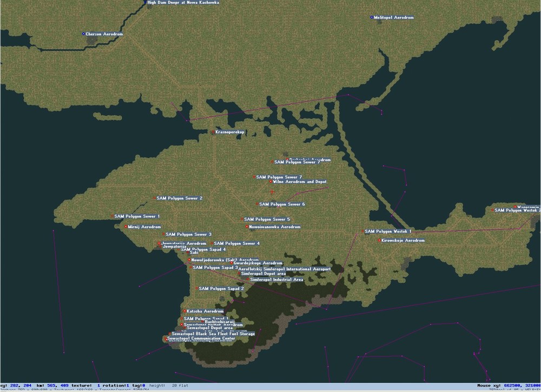
Task: Click the Nowoiwanowka Aerodrom red marker
Action: [247, 227]
